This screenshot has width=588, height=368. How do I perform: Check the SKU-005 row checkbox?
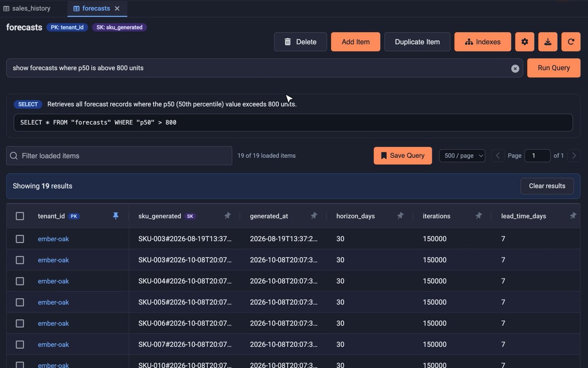coord(20,302)
